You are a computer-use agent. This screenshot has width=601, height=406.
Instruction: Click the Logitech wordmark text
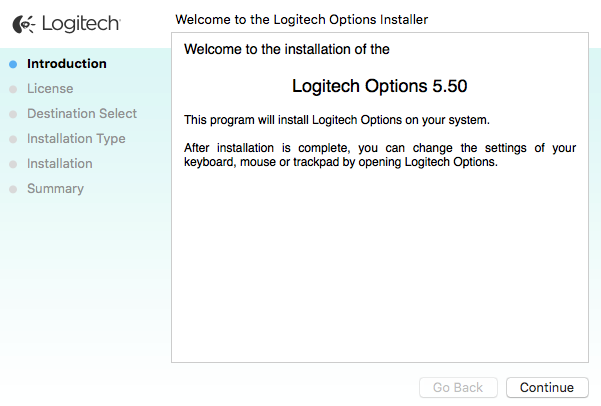pyautogui.click(x=81, y=22)
